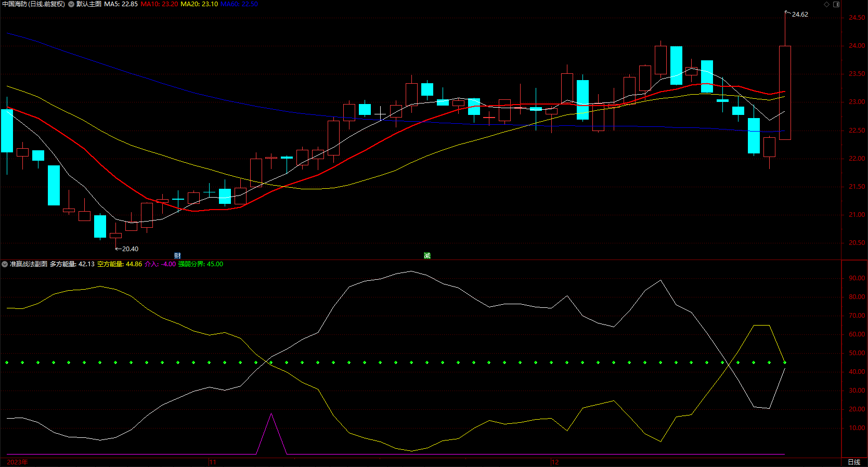
Task: Click the 介入: -4.00 value
Action: [x=160, y=264]
